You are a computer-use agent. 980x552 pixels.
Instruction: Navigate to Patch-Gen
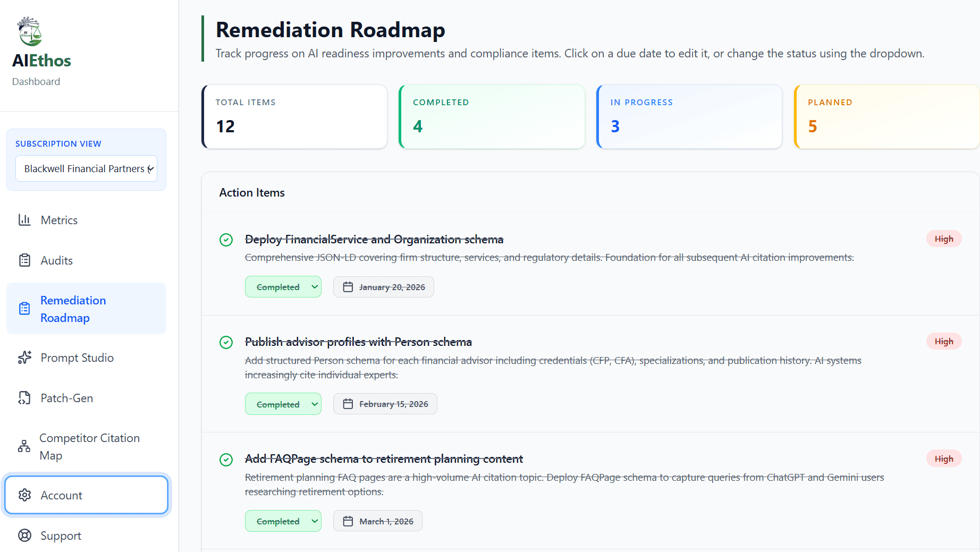tap(86, 398)
